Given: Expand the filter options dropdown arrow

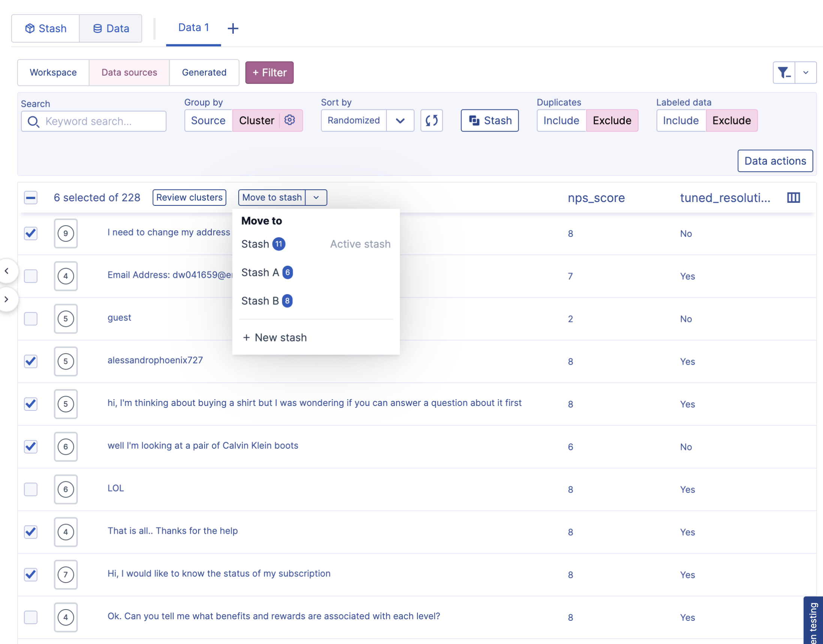Looking at the screenshot, I should tap(806, 72).
